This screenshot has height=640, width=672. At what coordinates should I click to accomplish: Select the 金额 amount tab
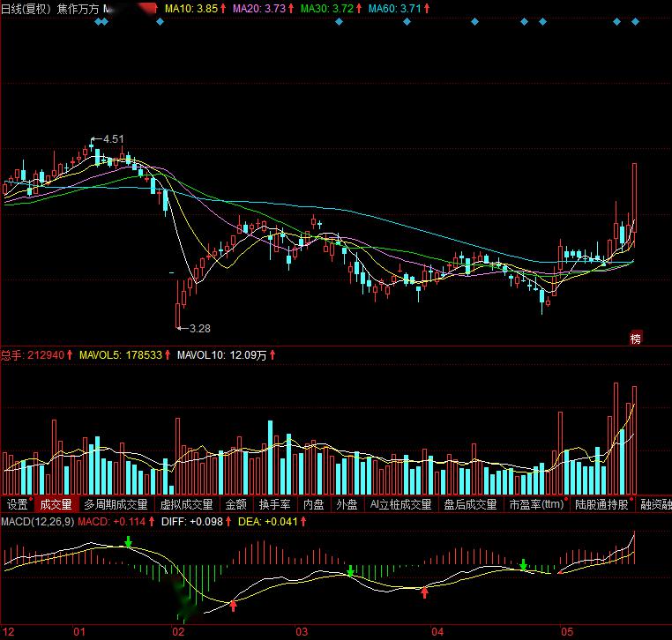click(235, 505)
